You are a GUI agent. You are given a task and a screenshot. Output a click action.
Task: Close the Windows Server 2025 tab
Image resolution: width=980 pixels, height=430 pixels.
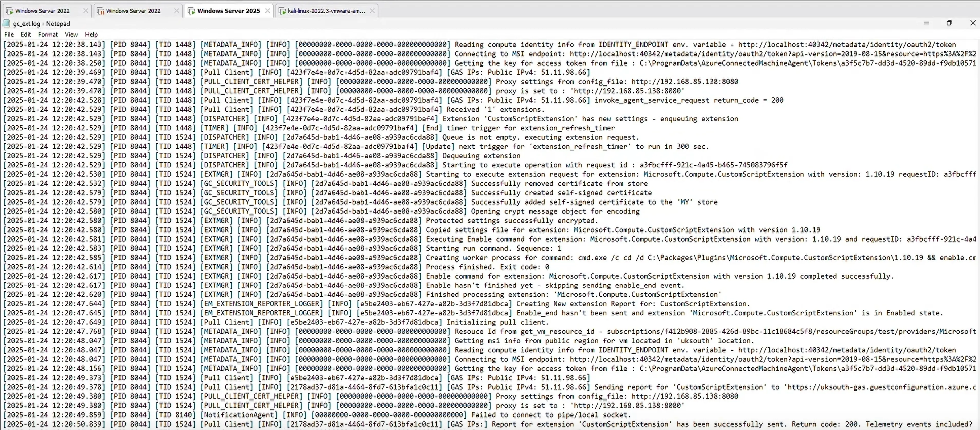267,11
